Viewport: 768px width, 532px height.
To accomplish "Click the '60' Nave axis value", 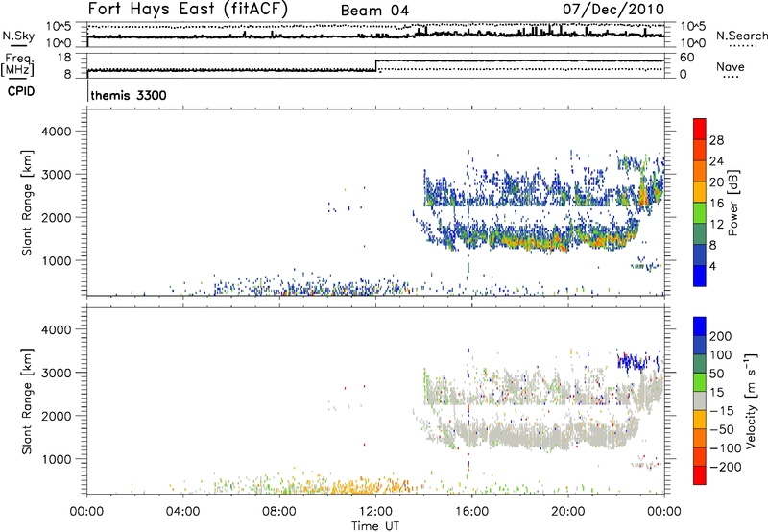I will tap(687, 58).
